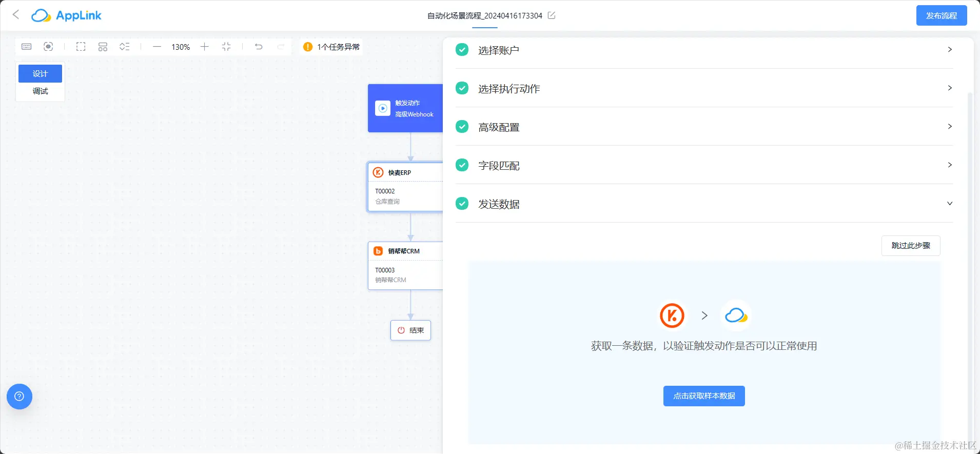Click the 发布流程 publish button
The width and height of the screenshot is (980, 454).
click(942, 15)
